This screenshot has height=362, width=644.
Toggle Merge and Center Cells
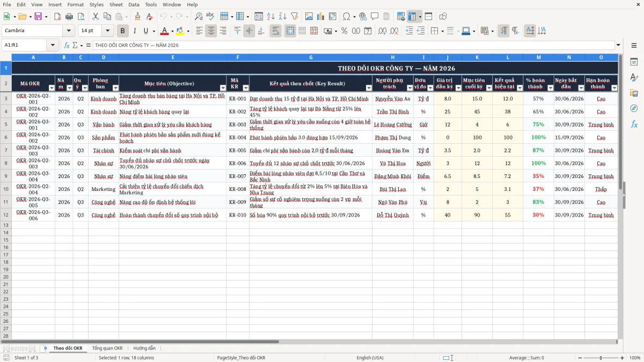pyautogui.click(x=290, y=31)
